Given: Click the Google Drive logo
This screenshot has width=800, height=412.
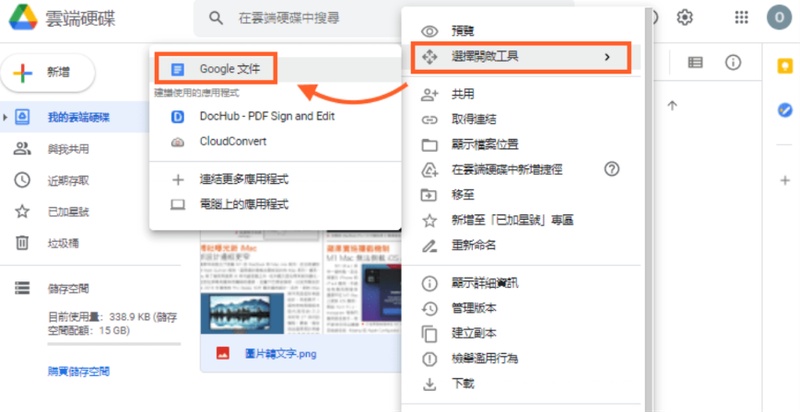Looking at the screenshot, I should pos(23,18).
